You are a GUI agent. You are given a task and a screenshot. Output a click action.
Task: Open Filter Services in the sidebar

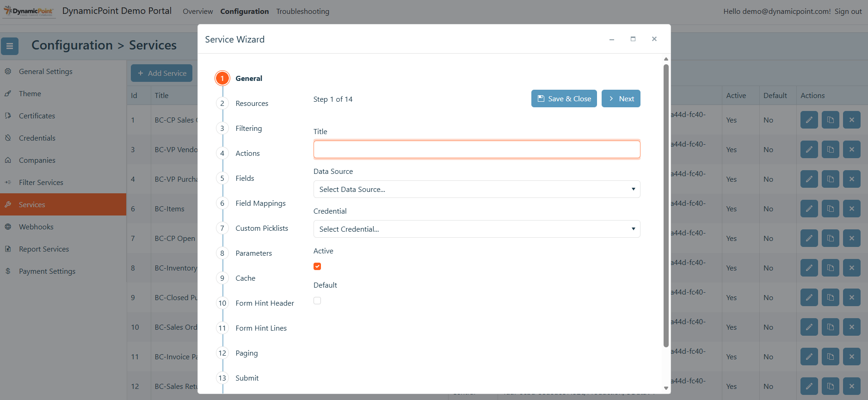point(63,182)
